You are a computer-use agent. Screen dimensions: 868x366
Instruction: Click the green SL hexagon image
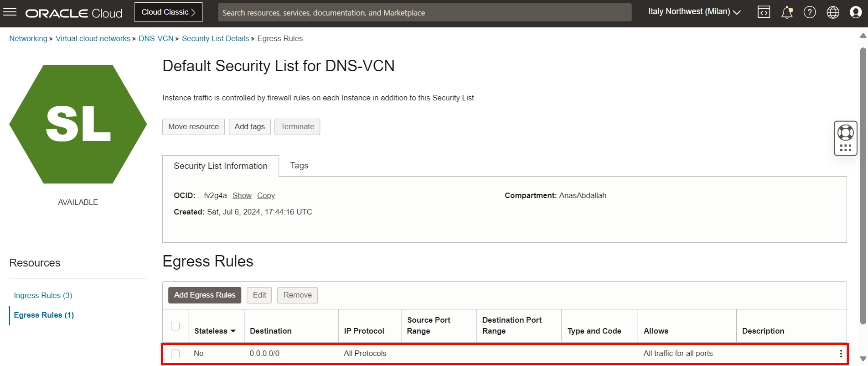coord(78,124)
